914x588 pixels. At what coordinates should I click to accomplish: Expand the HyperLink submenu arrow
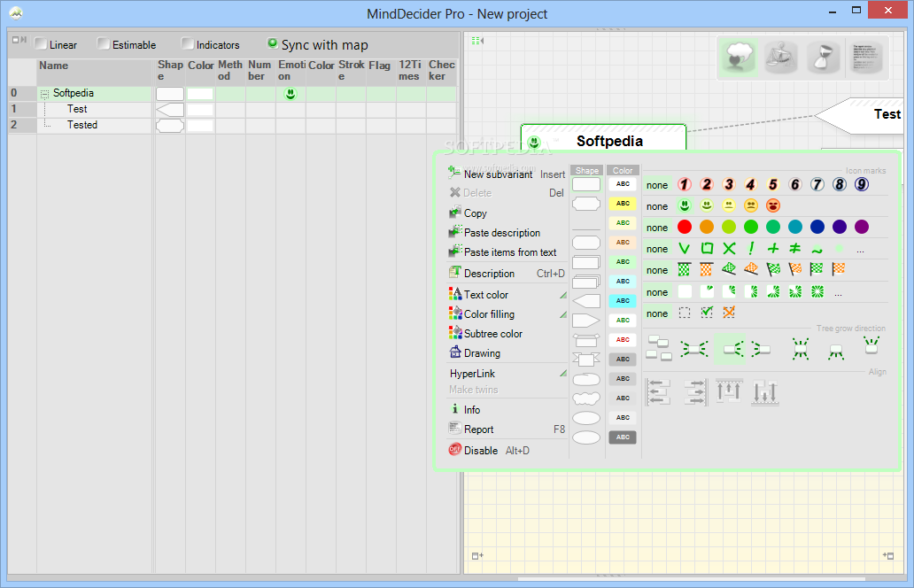click(563, 374)
